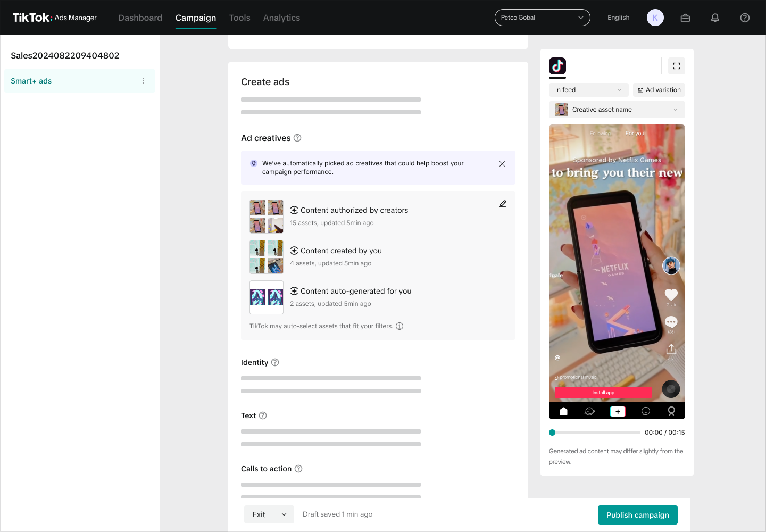Switch to the Analytics tab
Viewport: 766px width, 532px height.
pyautogui.click(x=281, y=18)
